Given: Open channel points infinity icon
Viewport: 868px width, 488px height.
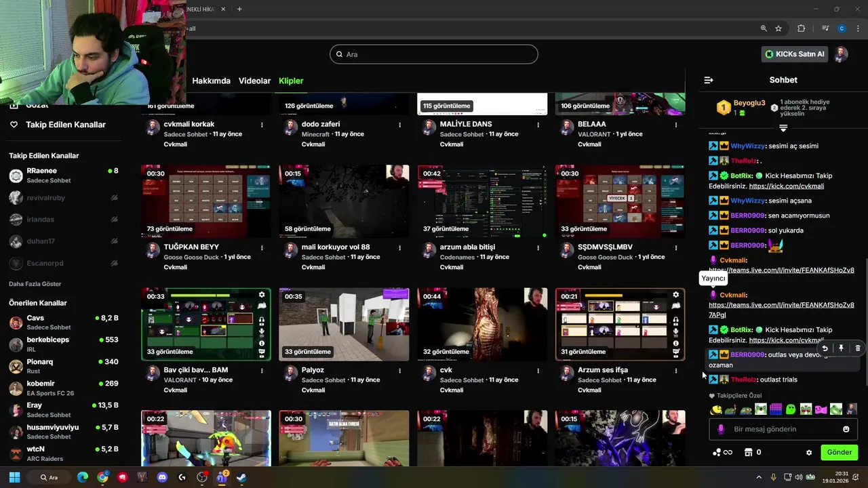Looking at the screenshot, I should tap(723, 452).
